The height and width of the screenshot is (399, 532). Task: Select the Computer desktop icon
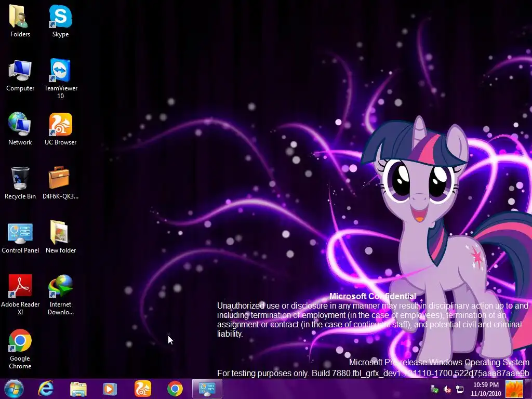[20, 75]
